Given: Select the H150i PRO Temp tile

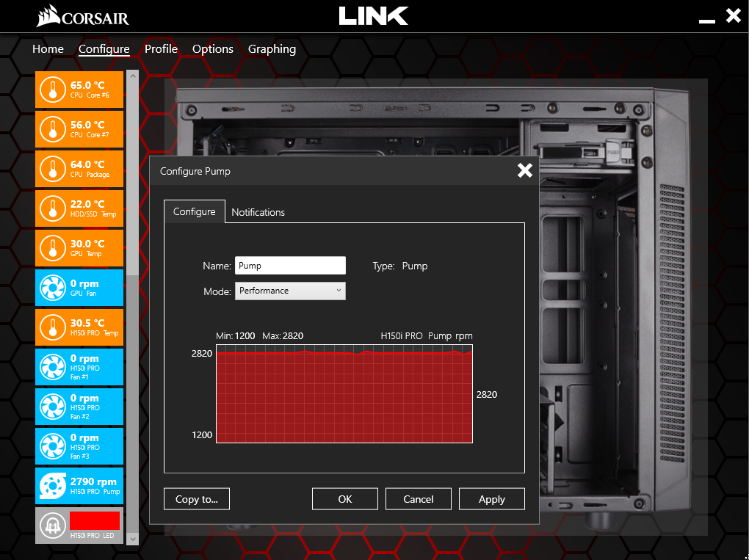Looking at the screenshot, I should 79,327.
